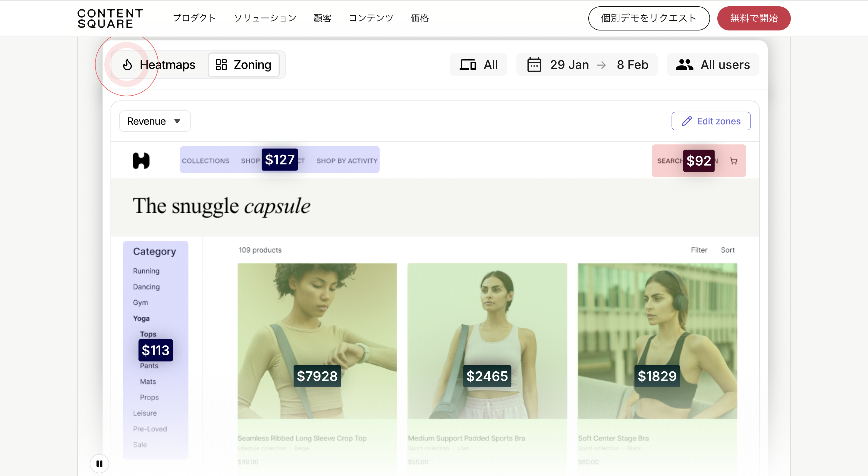868x476 pixels.
Task: Click The snuggle capsule heading
Action: coord(222,206)
